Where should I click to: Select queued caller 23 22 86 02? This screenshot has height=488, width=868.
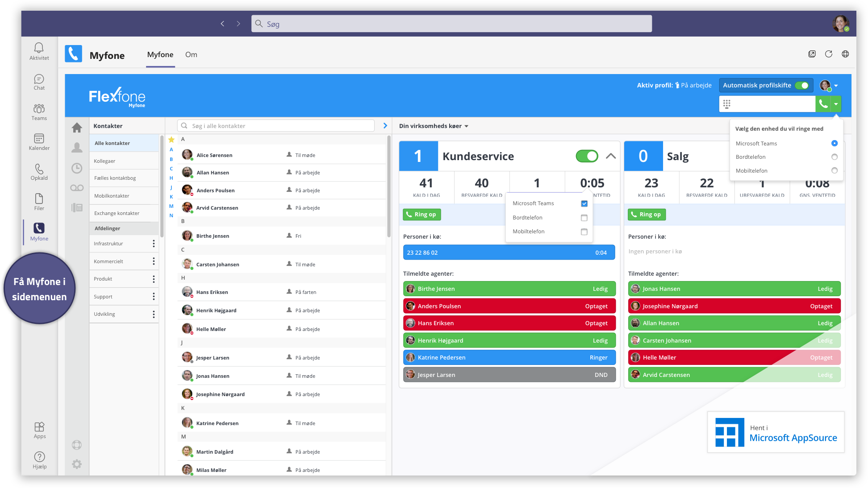[x=509, y=252]
